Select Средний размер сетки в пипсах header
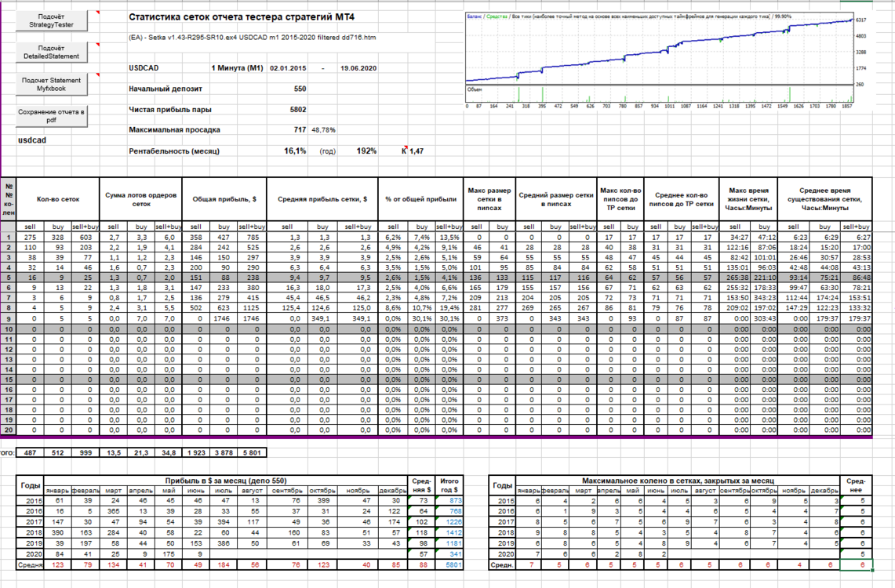The width and height of the screenshot is (895, 588). point(556,199)
